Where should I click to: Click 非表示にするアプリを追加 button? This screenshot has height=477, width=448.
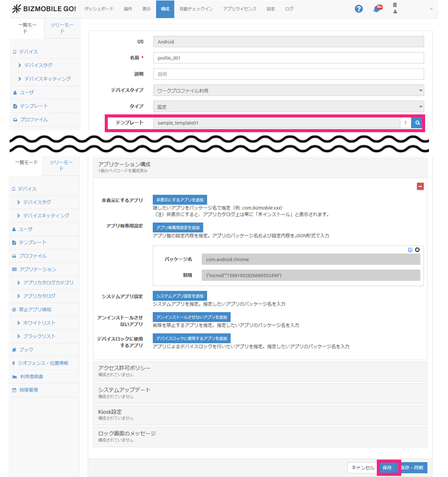[180, 200]
